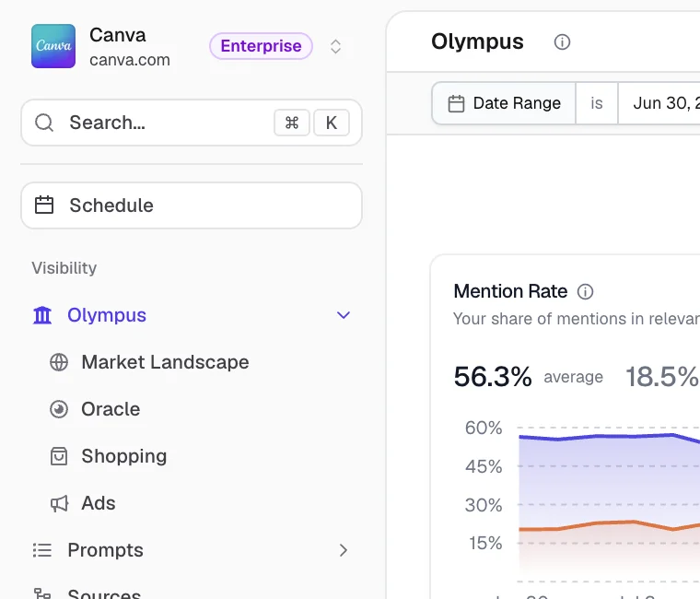Select the Shopping bag icon
This screenshot has width=700, height=599.
59,456
